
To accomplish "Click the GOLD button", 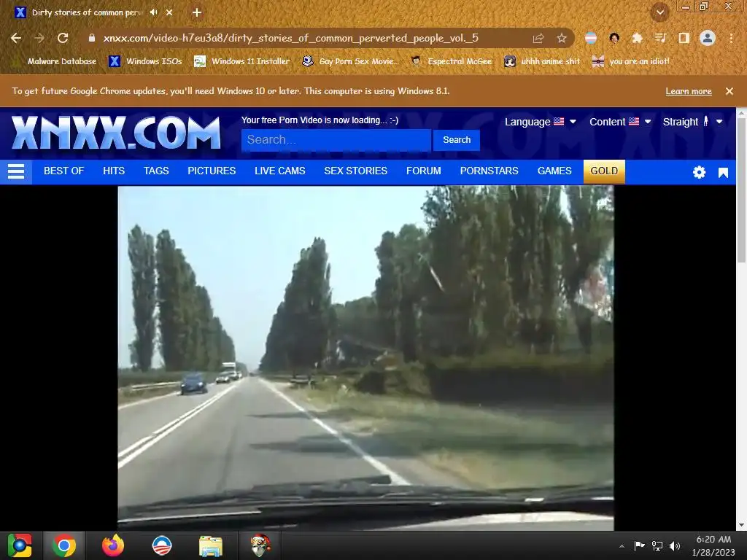I will pos(604,171).
